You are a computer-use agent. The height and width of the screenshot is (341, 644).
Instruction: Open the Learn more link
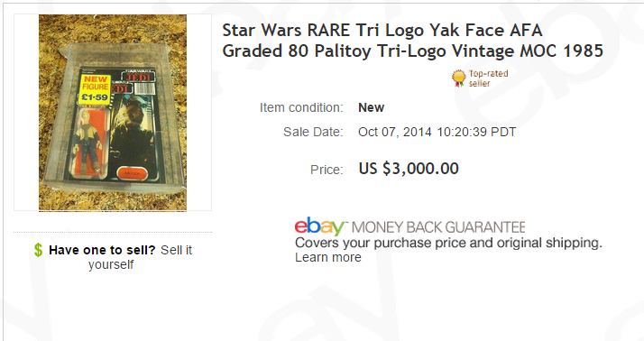pyautogui.click(x=328, y=258)
